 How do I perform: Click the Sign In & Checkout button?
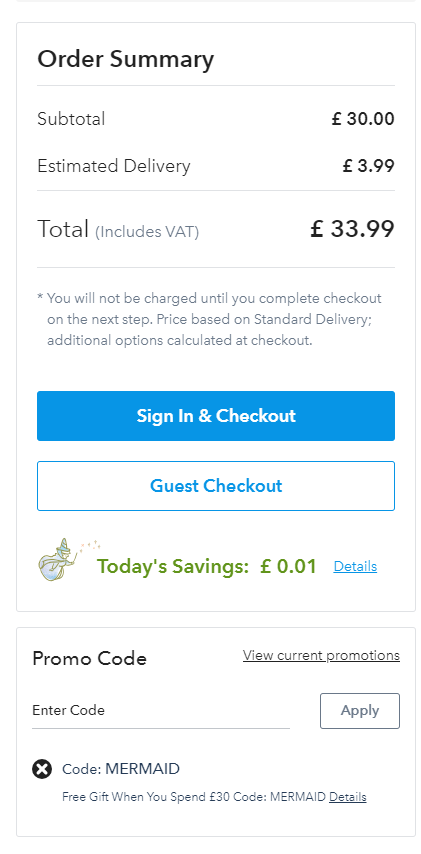pyautogui.click(x=216, y=416)
